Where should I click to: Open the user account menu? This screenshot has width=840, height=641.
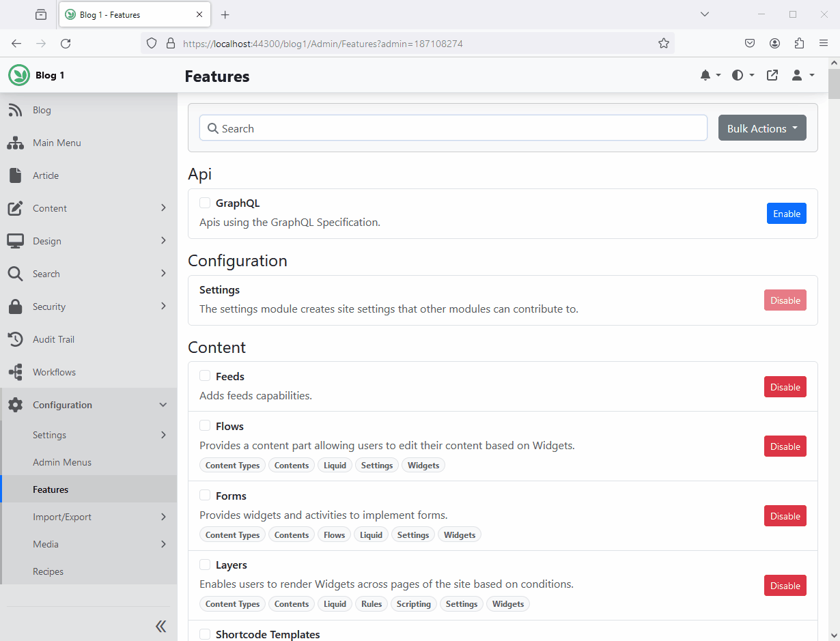(x=802, y=75)
